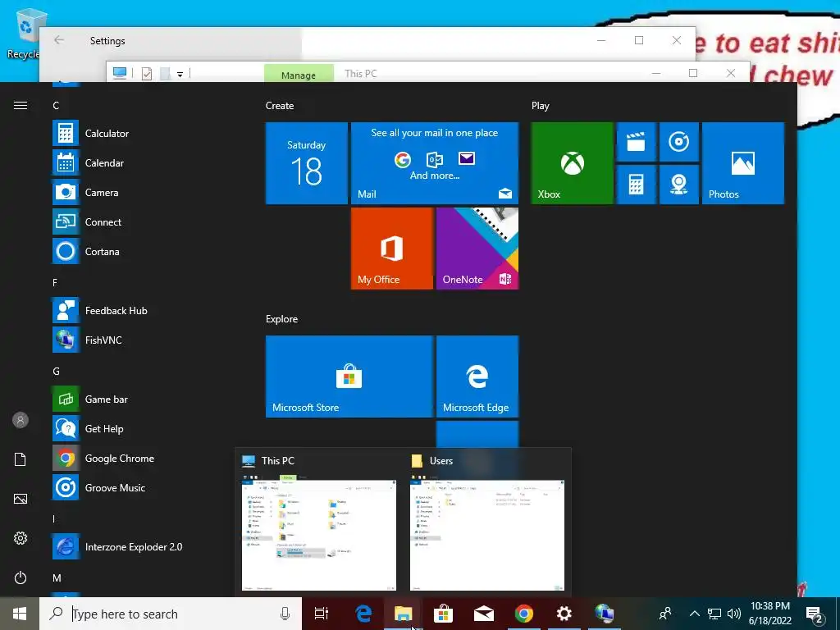
Task: Click the search box microphone icon
Action: pos(285,614)
